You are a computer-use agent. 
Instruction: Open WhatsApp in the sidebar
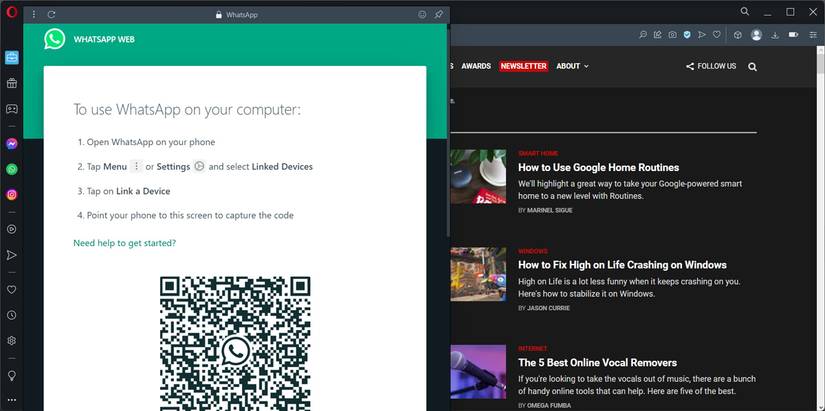click(12, 169)
